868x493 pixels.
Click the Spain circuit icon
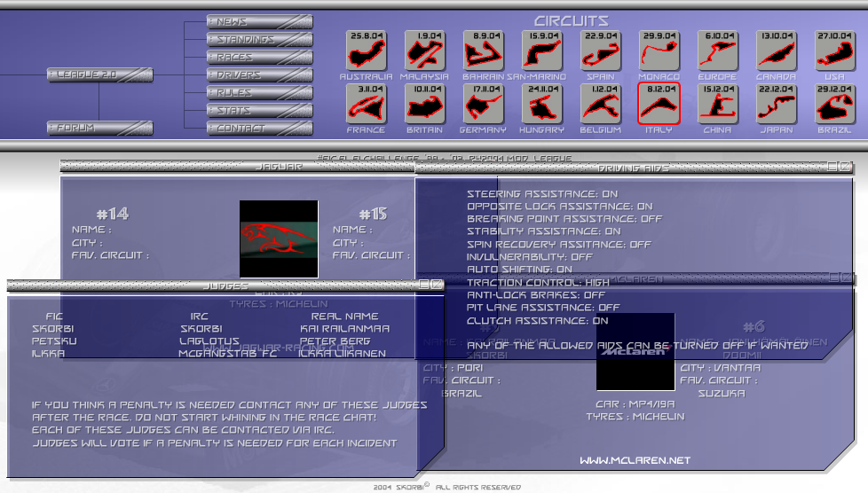click(x=601, y=51)
